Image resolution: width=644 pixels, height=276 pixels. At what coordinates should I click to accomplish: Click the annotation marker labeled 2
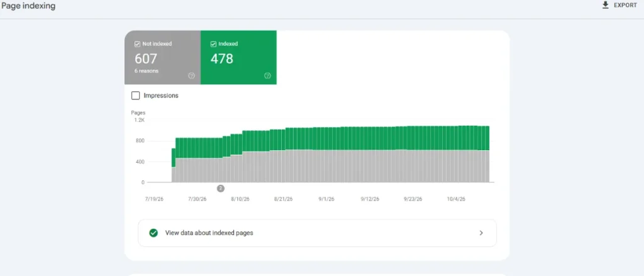(x=221, y=189)
